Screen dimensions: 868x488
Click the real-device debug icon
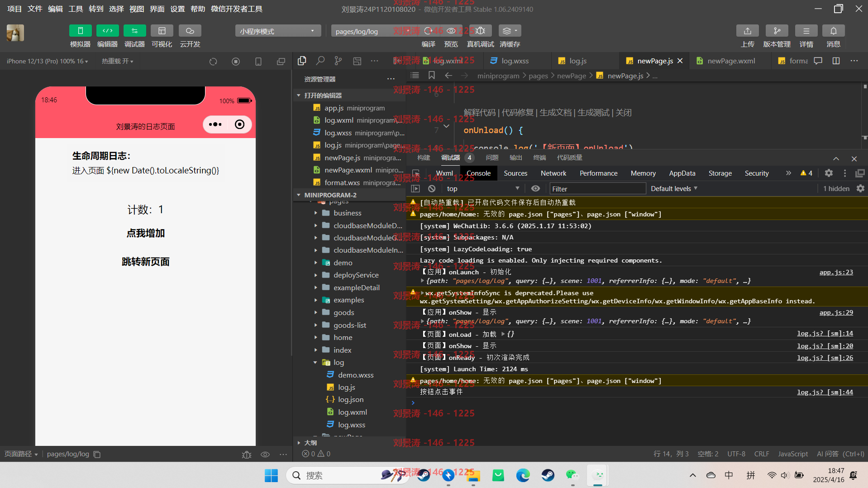(x=480, y=31)
